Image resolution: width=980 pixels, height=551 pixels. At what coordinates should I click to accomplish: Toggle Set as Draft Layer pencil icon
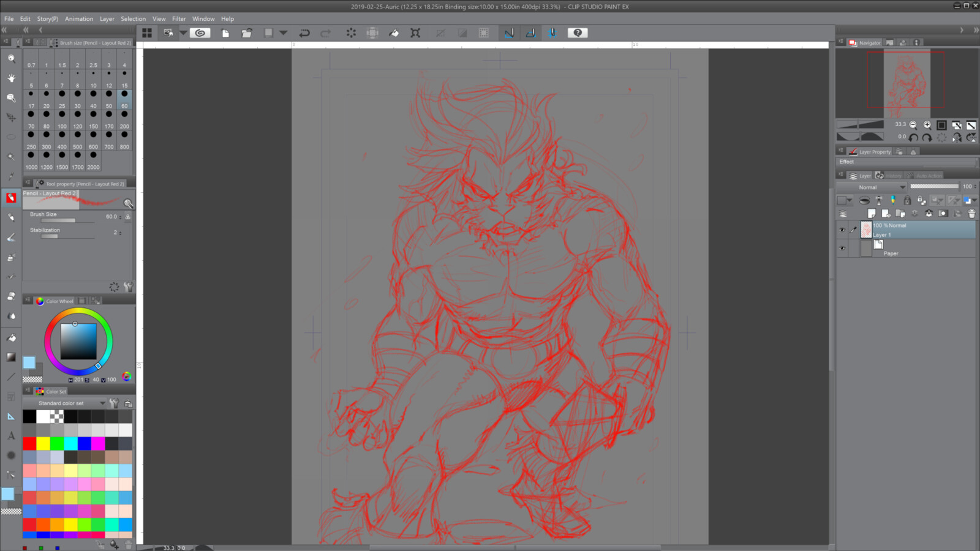point(893,200)
